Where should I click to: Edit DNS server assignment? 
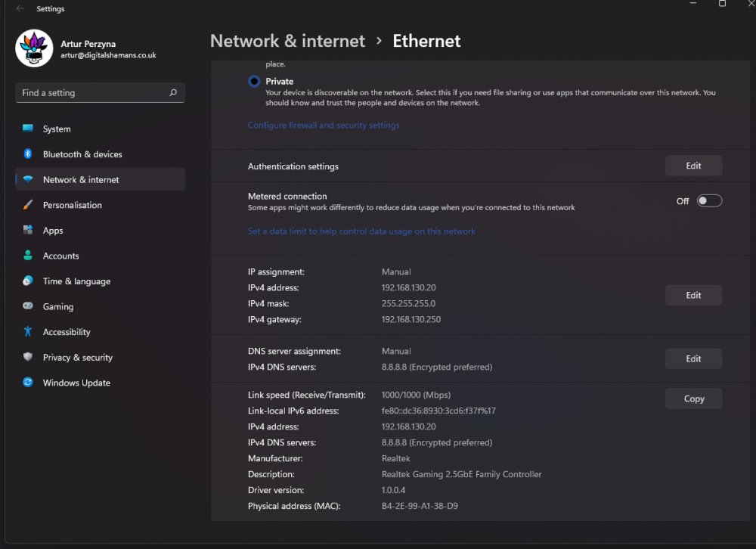693,358
